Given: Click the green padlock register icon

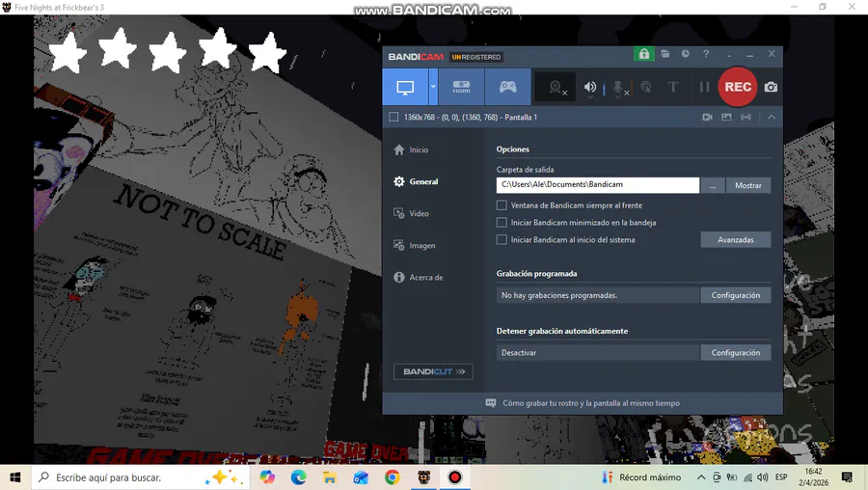Looking at the screenshot, I should 644,54.
